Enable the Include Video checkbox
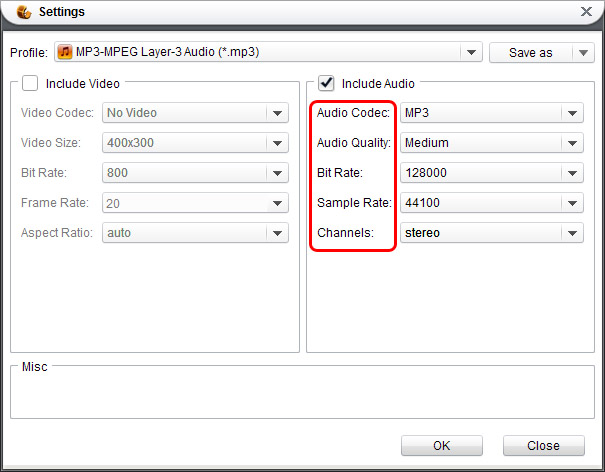Viewport: 605px width, 472px height. click(x=30, y=83)
